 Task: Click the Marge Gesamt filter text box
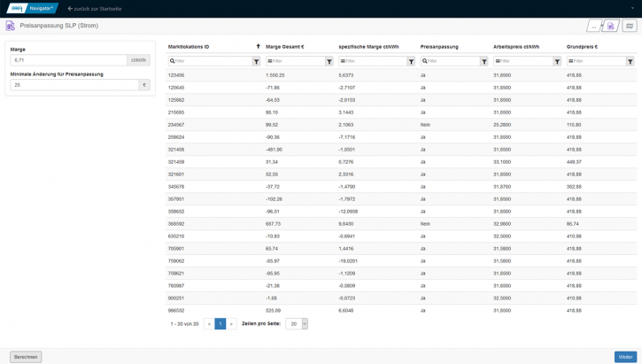pos(296,61)
